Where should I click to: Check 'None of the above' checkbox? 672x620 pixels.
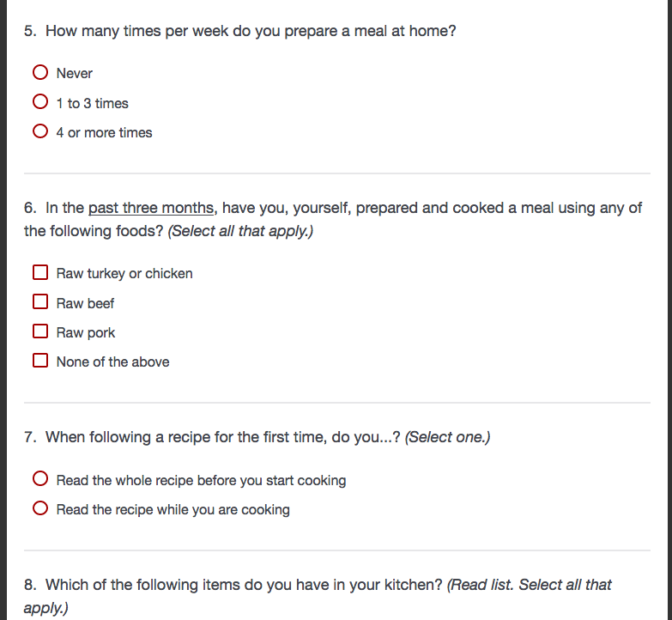click(40, 361)
